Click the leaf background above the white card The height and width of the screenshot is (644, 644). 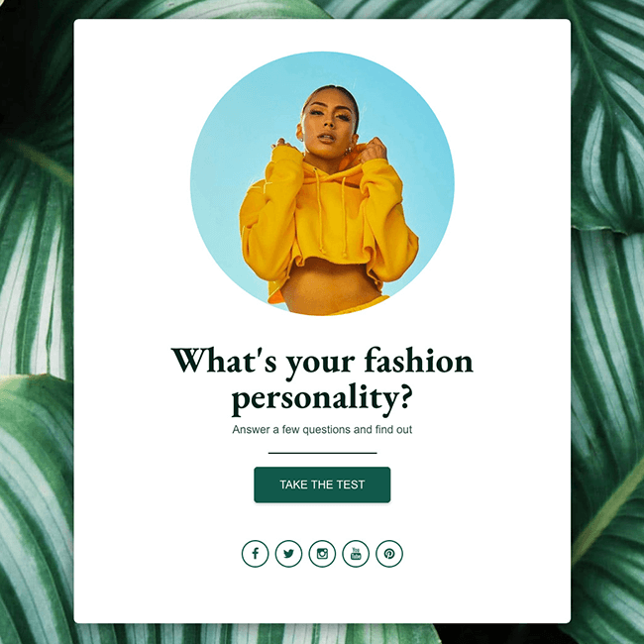click(x=322, y=9)
